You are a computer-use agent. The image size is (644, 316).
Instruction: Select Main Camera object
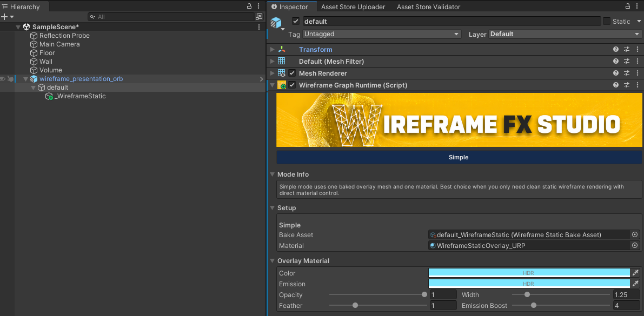tap(59, 44)
